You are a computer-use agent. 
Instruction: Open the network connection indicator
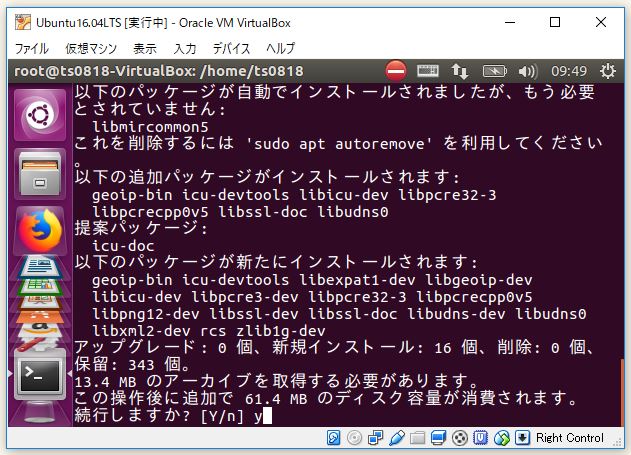click(460, 71)
